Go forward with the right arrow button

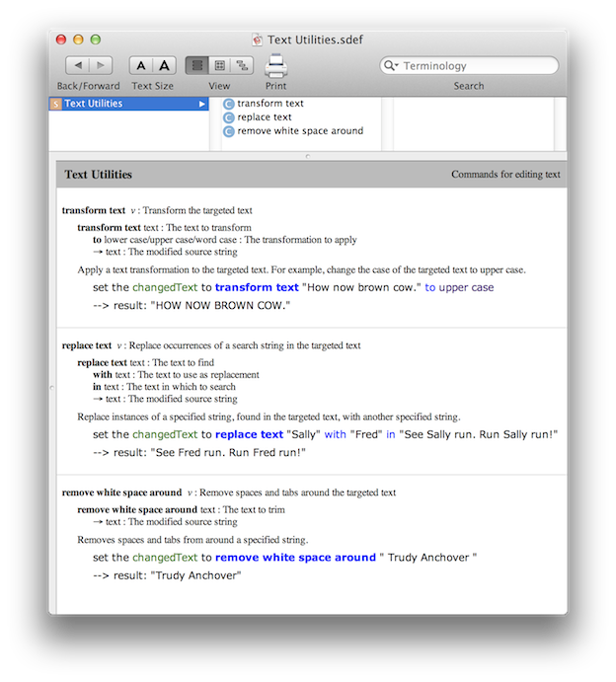[101, 66]
